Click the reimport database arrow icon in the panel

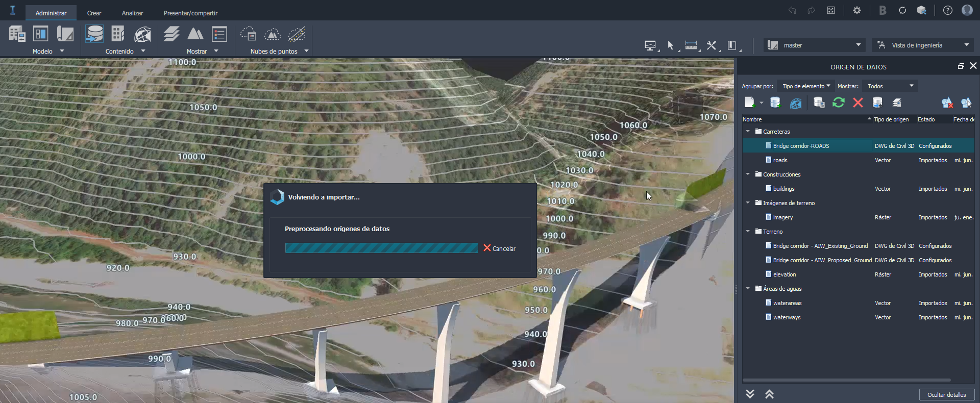(877, 103)
